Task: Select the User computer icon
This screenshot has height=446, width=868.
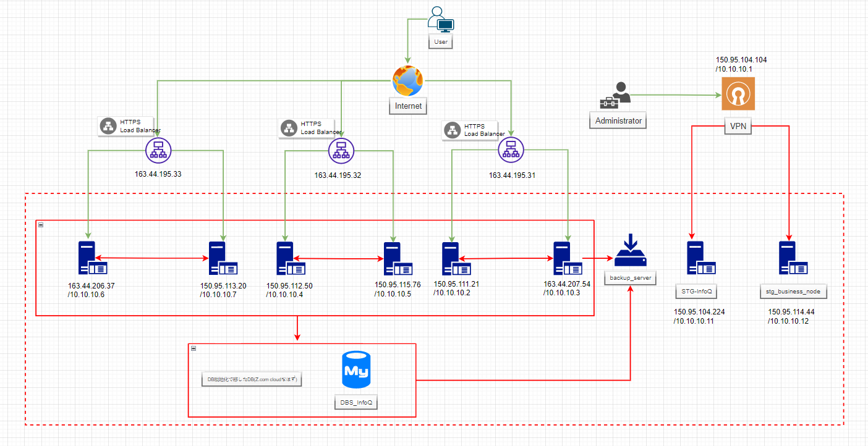Action: (x=441, y=19)
